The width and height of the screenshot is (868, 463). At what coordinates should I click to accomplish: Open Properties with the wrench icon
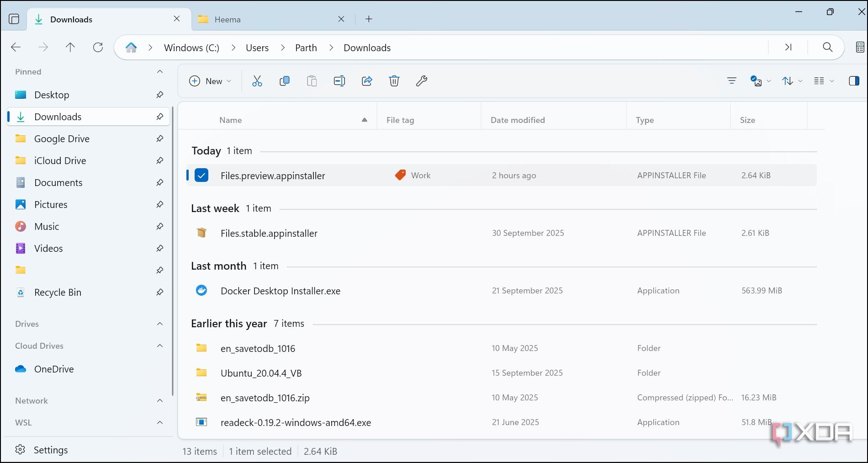pyautogui.click(x=422, y=81)
